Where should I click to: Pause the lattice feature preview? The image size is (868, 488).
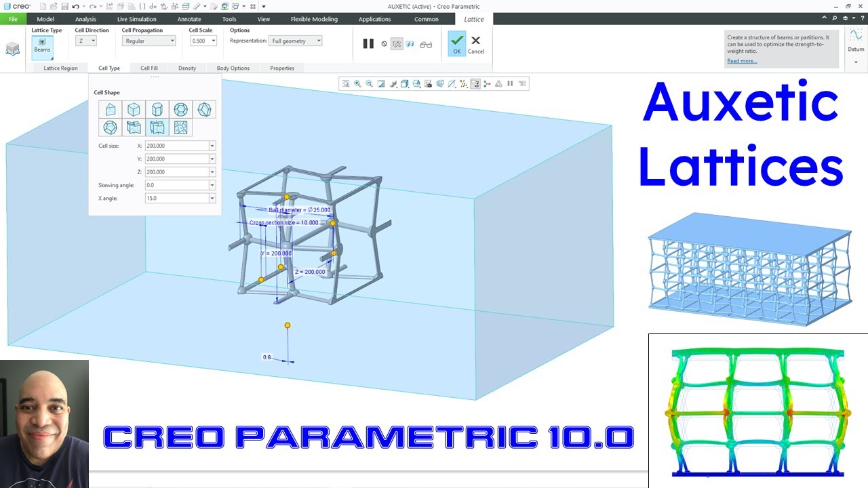368,44
